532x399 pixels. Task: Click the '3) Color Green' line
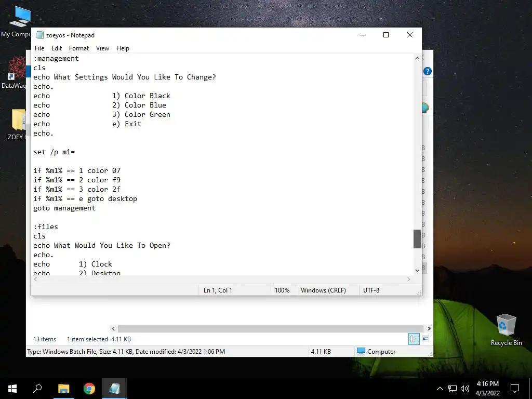click(x=141, y=114)
